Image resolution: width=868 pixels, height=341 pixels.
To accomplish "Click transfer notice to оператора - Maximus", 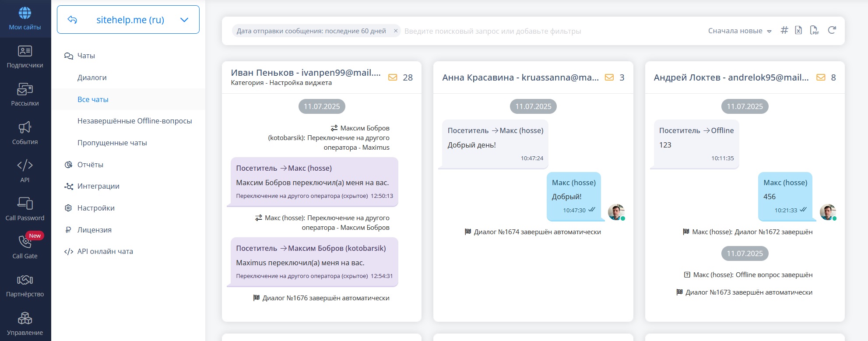I will coord(329,138).
